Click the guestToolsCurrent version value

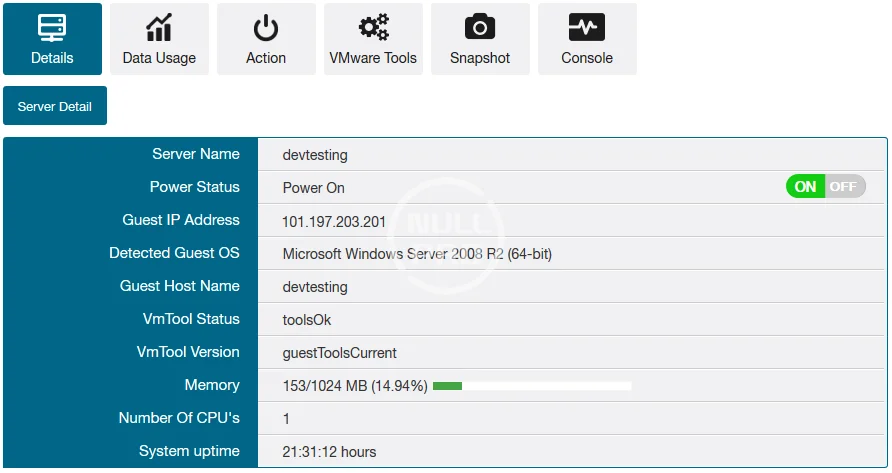[340, 353]
